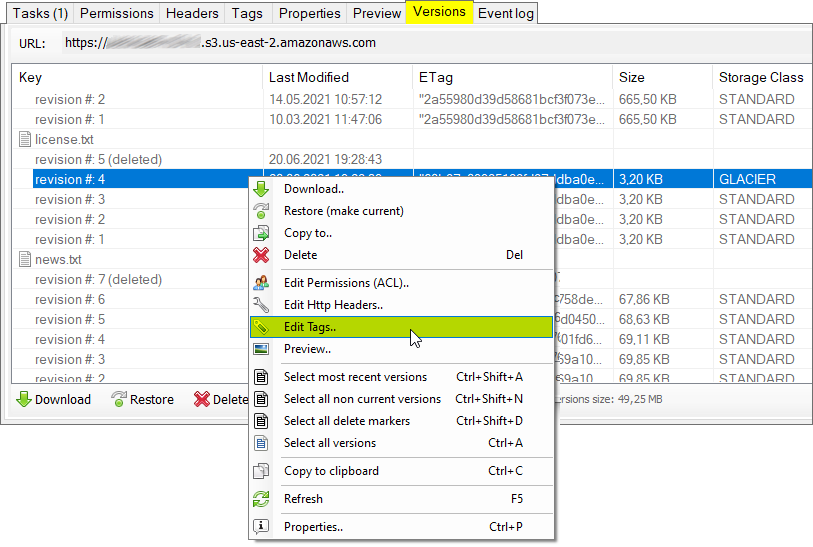Click the icon for Select all non current versions
This screenshot has width=813, height=547.
pyautogui.click(x=261, y=399)
